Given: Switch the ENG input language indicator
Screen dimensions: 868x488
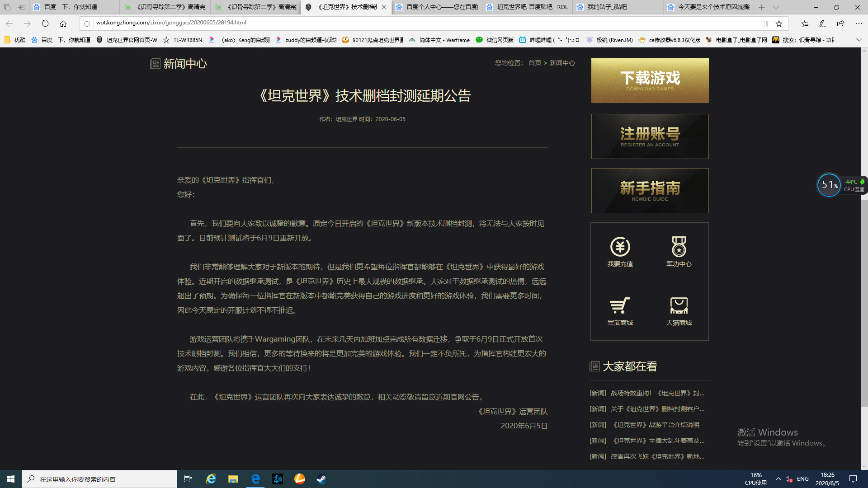Looking at the screenshot, I should click(803, 479).
